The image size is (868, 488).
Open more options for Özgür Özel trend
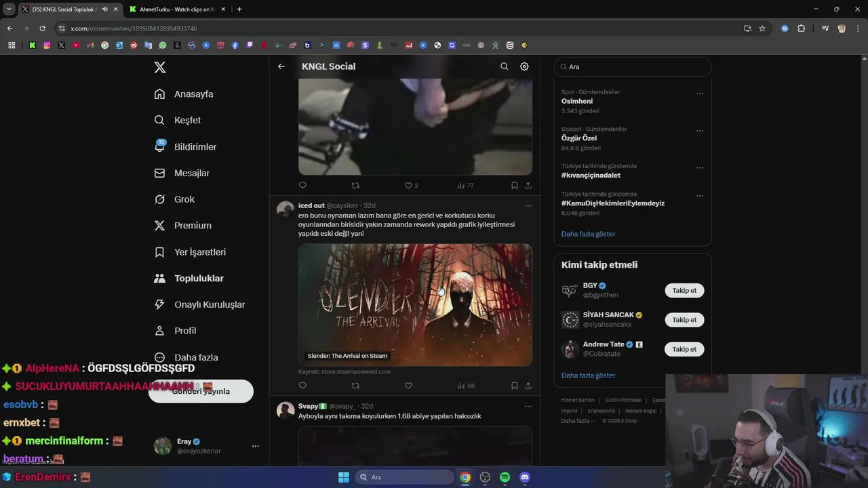tap(700, 131)
